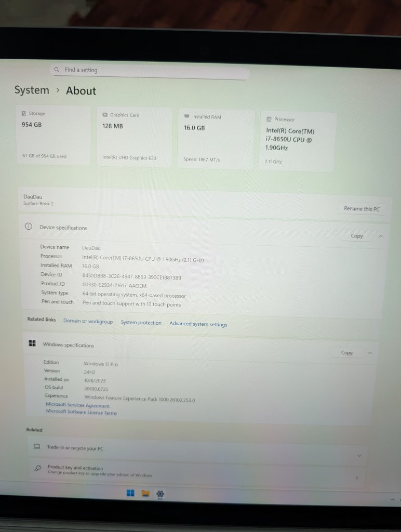Collapse the Device specifications section
The image size is (401, 532).
380,236
